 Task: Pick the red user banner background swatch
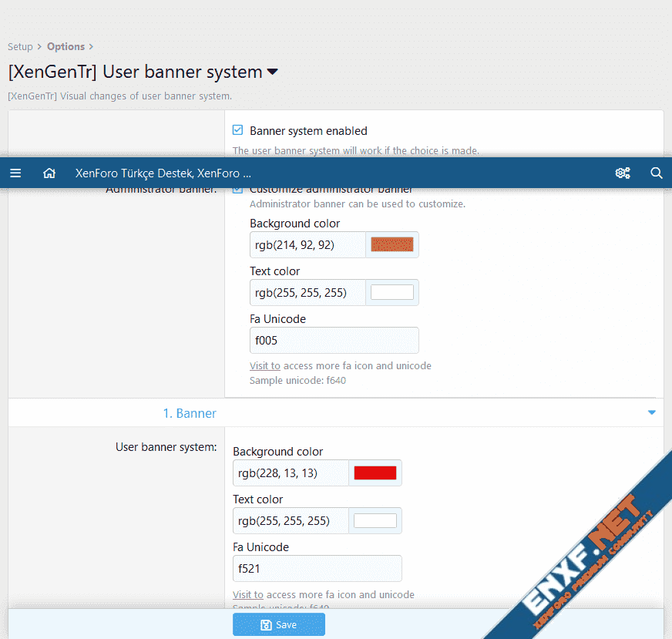click(375, 473)
